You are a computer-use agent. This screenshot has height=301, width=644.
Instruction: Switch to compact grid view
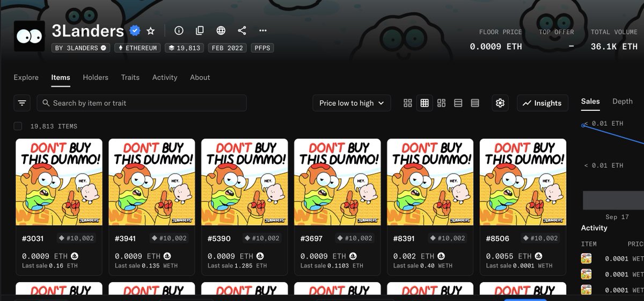425,103
